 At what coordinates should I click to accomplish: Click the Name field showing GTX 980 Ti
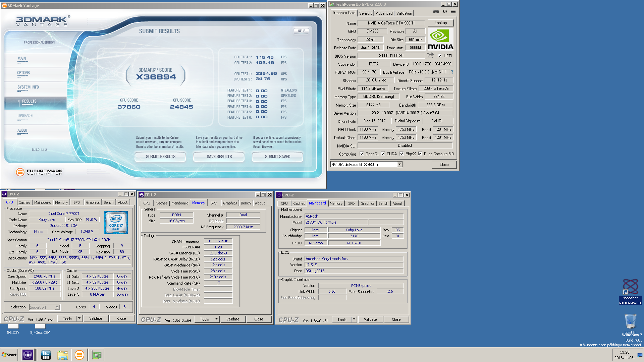click(x=391, y=23)
